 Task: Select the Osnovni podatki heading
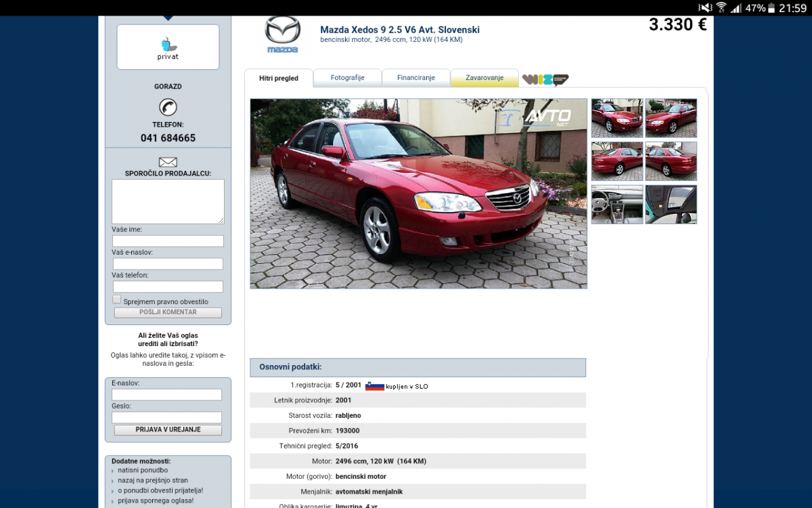pos(290,367)
